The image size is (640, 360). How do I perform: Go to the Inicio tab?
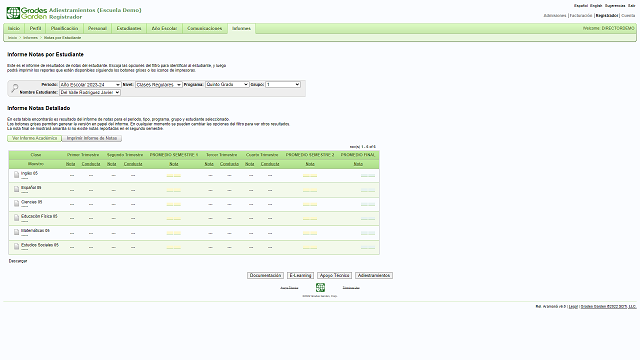(x=14, y=29)
